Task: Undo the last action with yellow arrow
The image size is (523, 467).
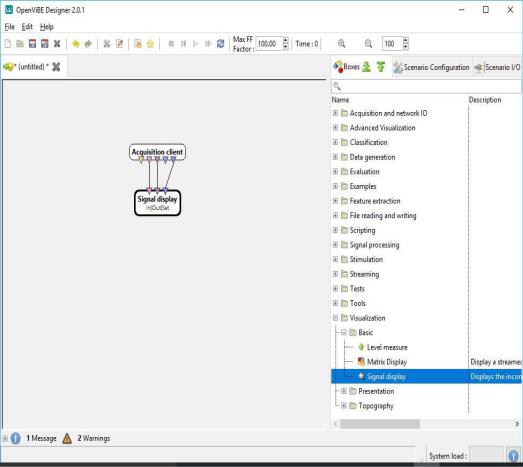Action: 76,44
